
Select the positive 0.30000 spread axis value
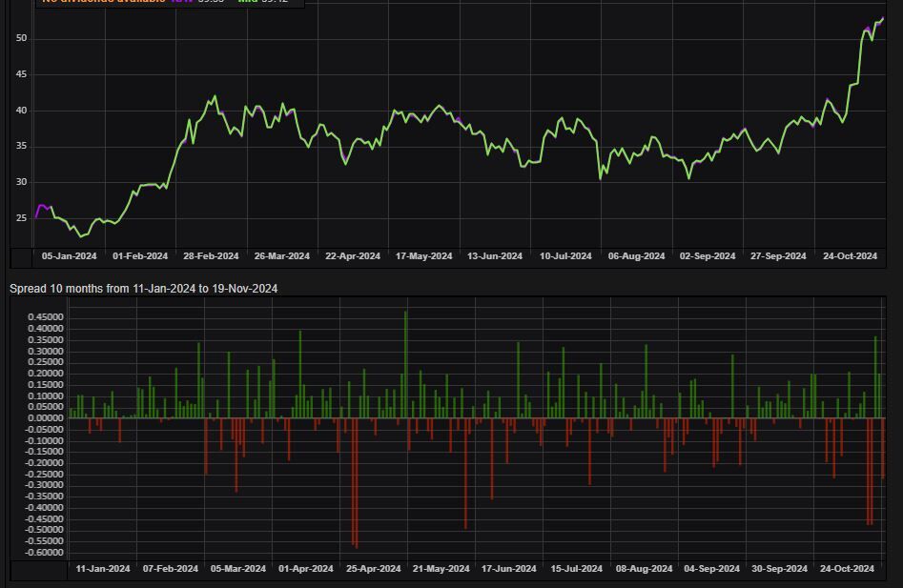(46, 351)
